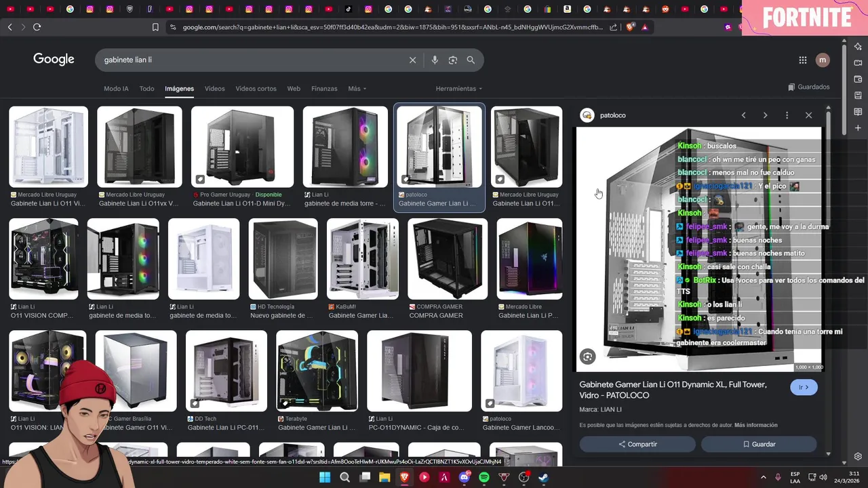This screenshot has height=488, width=868.
Task: Open Spotify from the taskbar
Action: click(x=484, y=477)
